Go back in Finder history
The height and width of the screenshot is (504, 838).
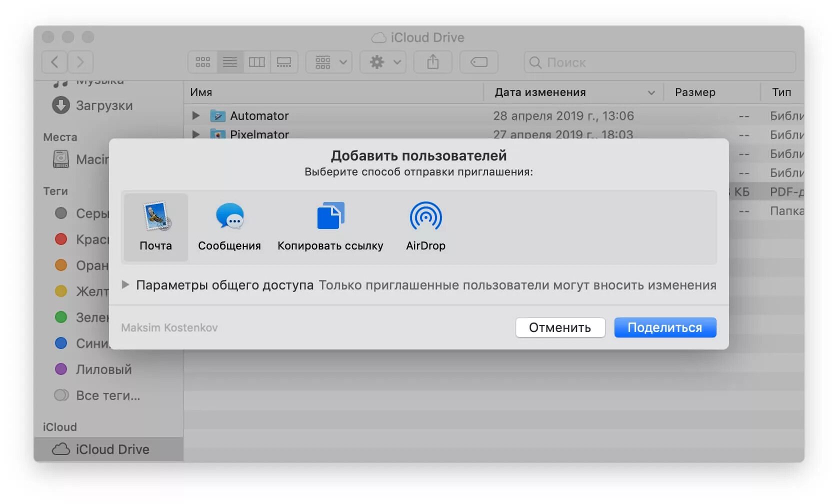pyautogui.click(x=55, y=62)
